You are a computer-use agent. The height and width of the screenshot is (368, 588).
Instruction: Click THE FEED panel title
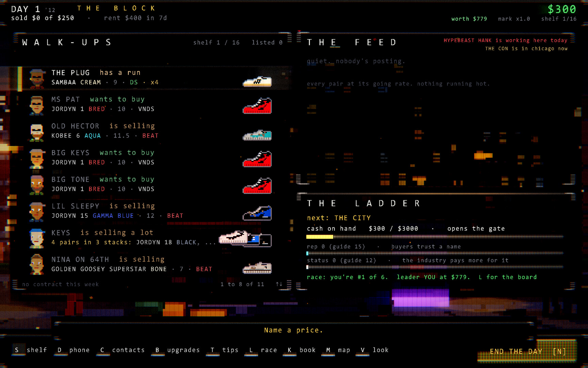coord(352,42)
